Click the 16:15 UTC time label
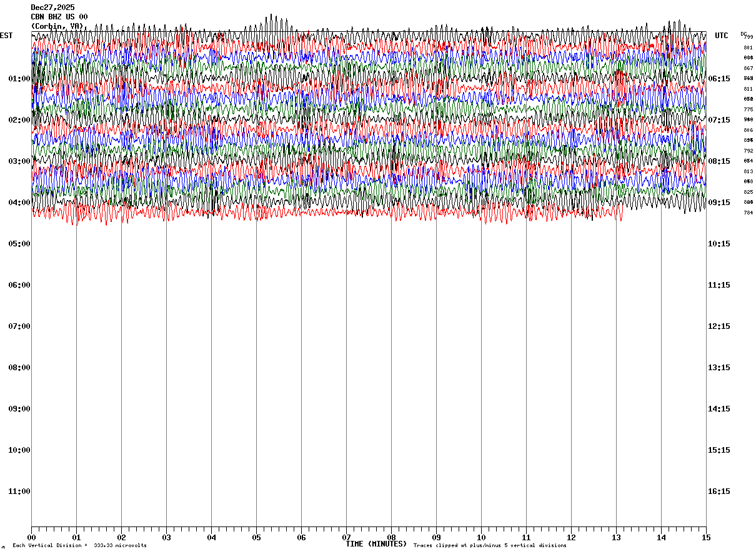The image size is (756, 554). (x=719, y=491)
